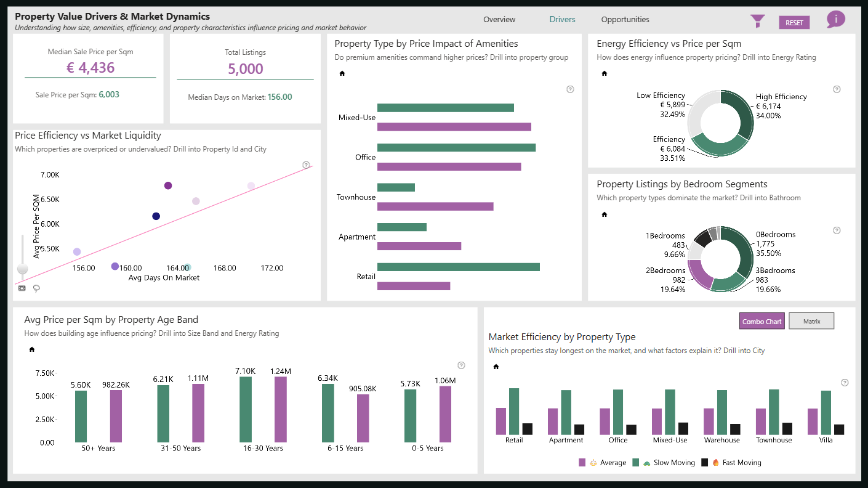Open the purple filter funnel icon

[x=758, y=22]
